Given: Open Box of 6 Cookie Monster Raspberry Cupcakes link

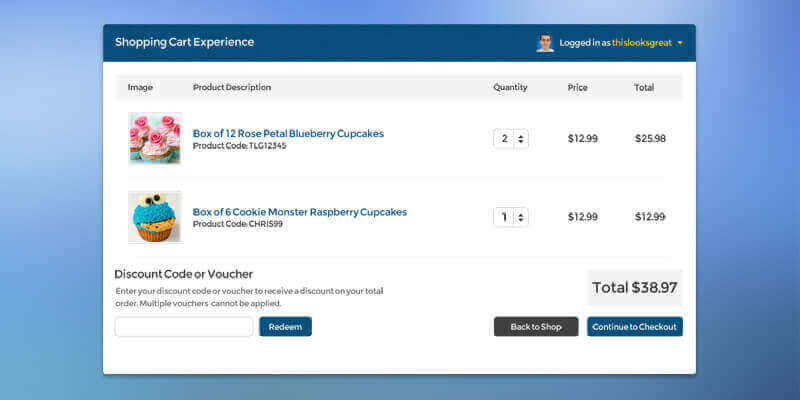Looking at the screenshot, I should click(300, 212).
